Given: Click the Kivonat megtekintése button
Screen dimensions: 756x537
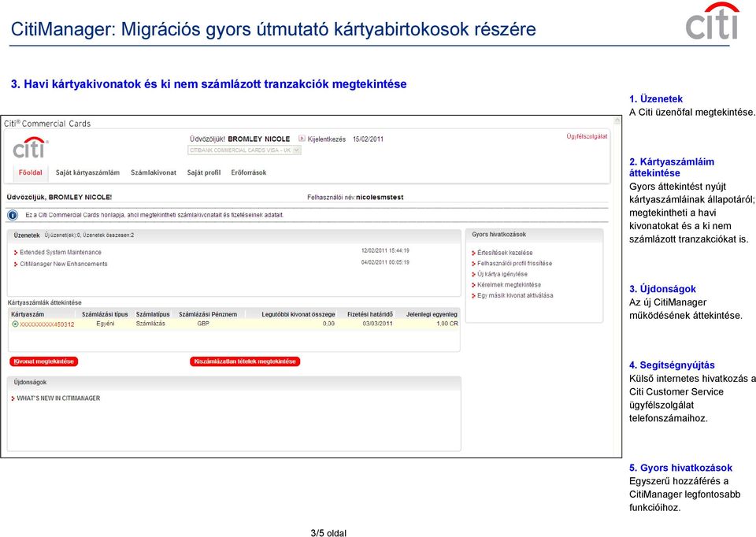Looking at the screenshot, I should coord(44,361).
